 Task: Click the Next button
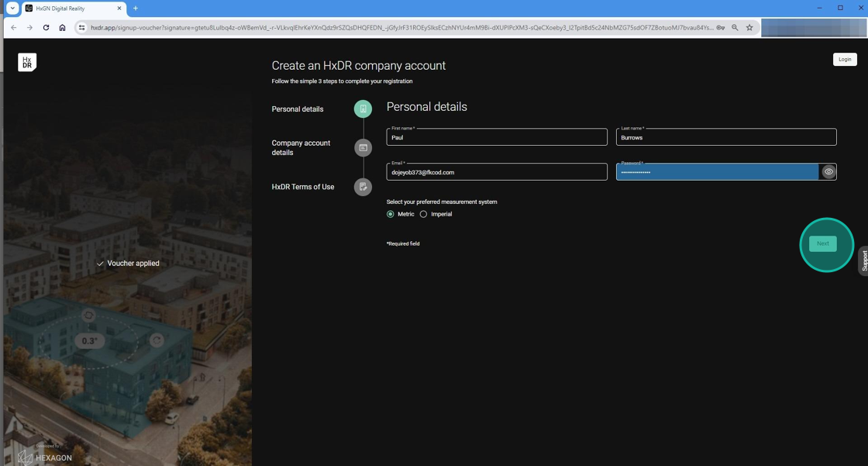pos(822,243)
